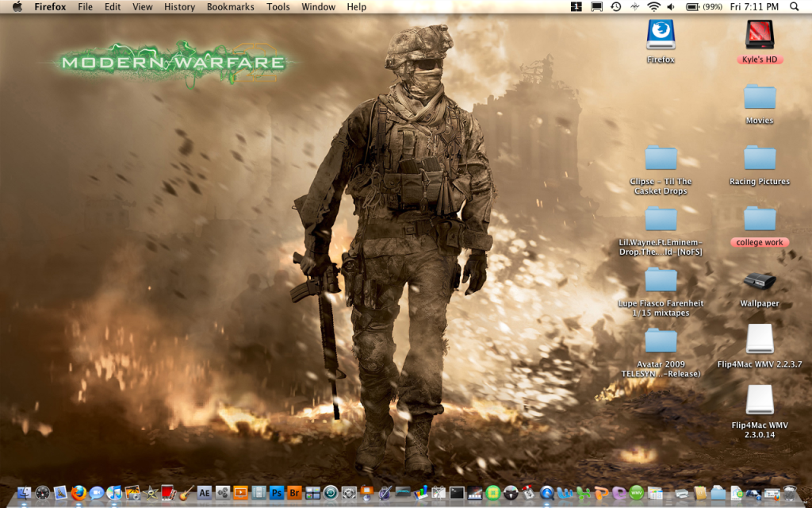Launch Time Machine from the Dock

pyautogui.click(x=331, y=492)
